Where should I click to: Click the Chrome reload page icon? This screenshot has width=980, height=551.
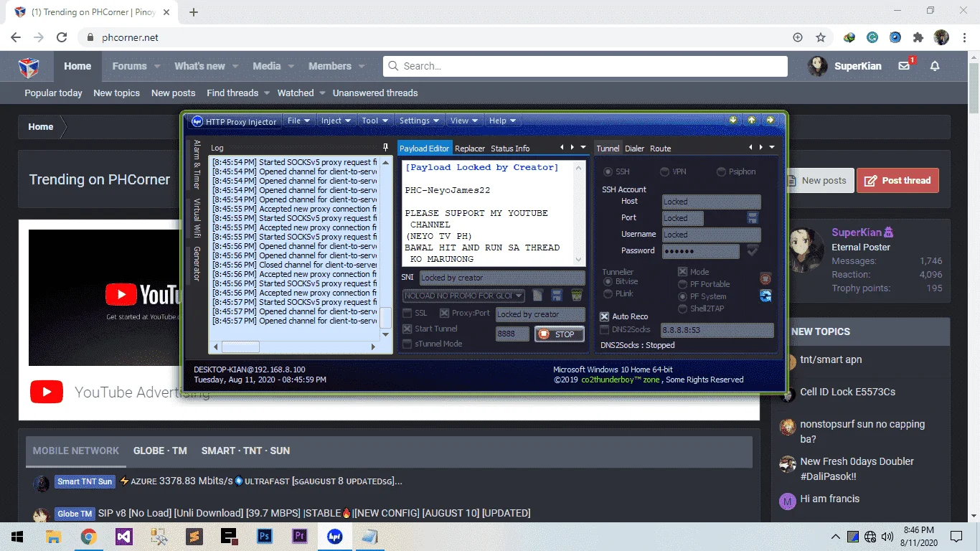pyautogui.click(x=62, y=37)
